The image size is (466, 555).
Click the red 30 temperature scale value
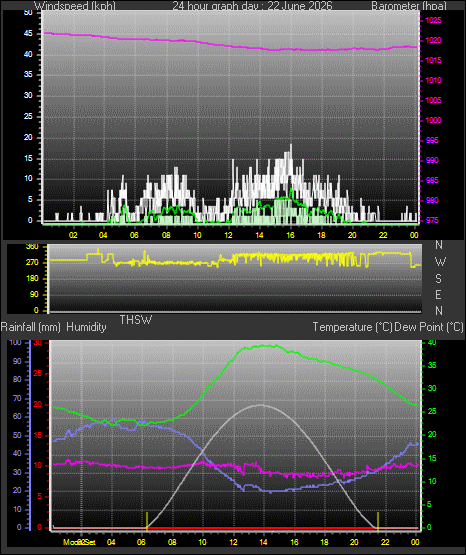click(x=38, y=343)
